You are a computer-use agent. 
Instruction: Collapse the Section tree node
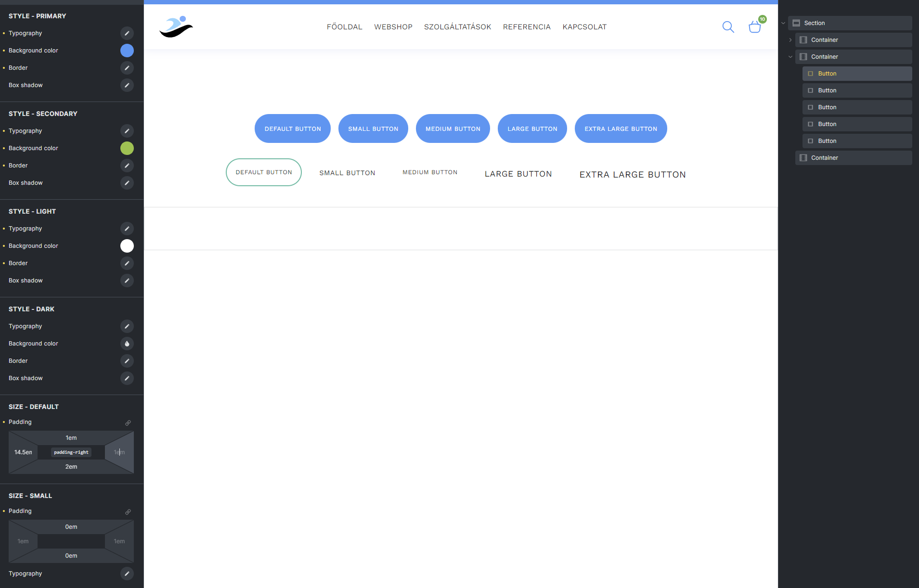point(783,23)
